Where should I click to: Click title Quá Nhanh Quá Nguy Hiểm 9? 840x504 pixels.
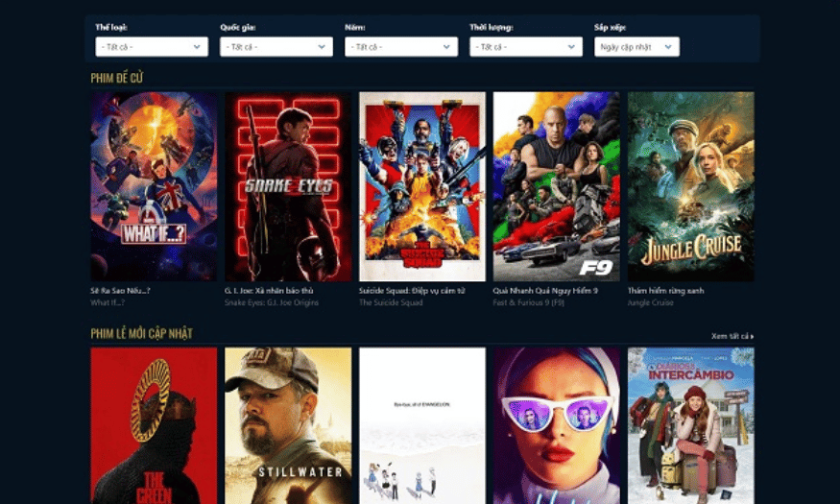pos(545,291)
